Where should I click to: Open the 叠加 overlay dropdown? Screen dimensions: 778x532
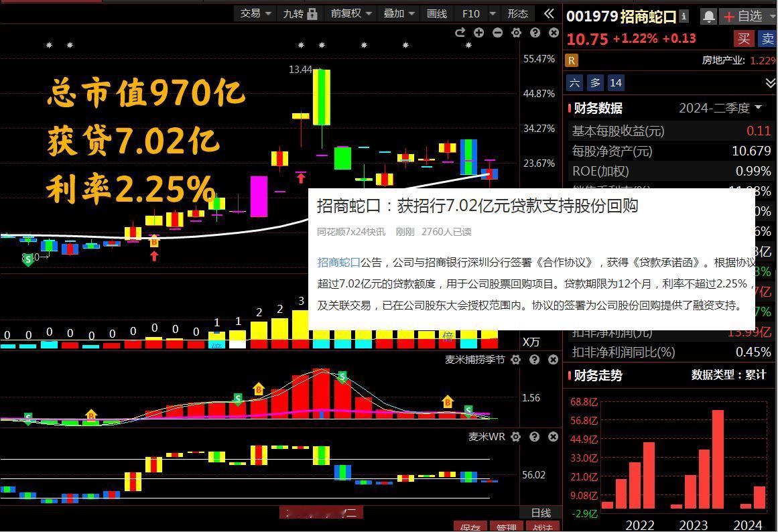[x=399, y=13]
